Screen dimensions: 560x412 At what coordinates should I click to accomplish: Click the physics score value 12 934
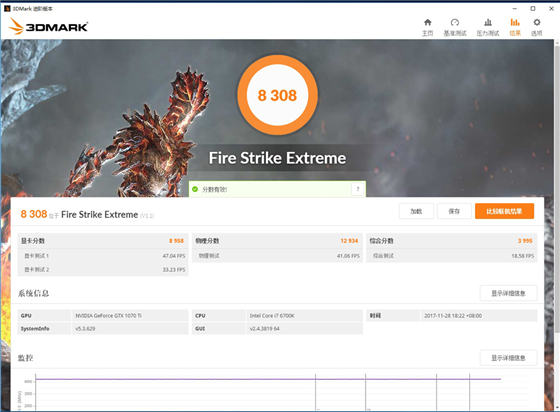[349, 241]
